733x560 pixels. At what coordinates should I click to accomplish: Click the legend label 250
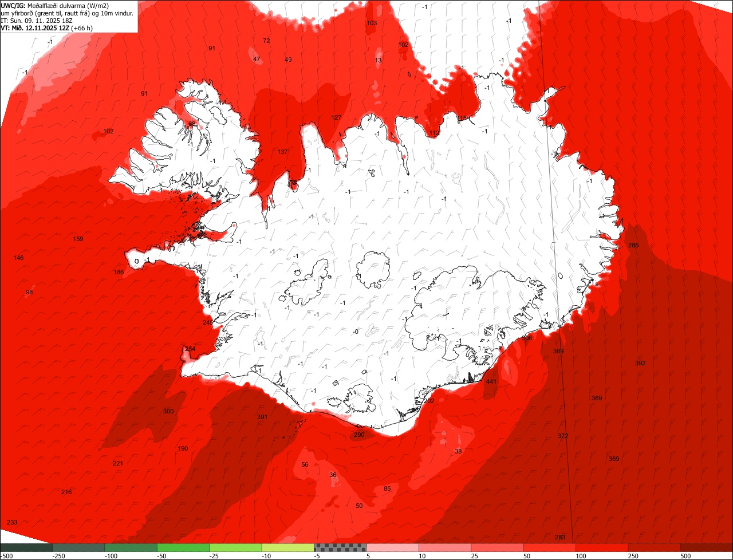click(x=633, y=556)
